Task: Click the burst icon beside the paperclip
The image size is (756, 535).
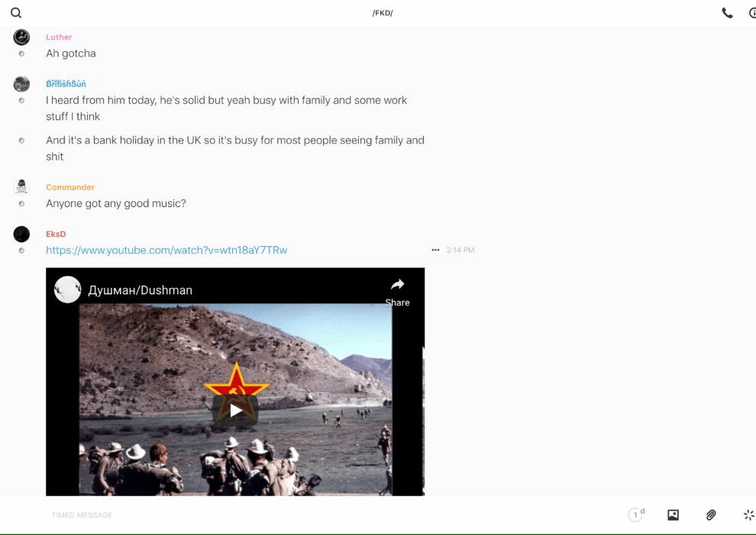Action: 748,515
